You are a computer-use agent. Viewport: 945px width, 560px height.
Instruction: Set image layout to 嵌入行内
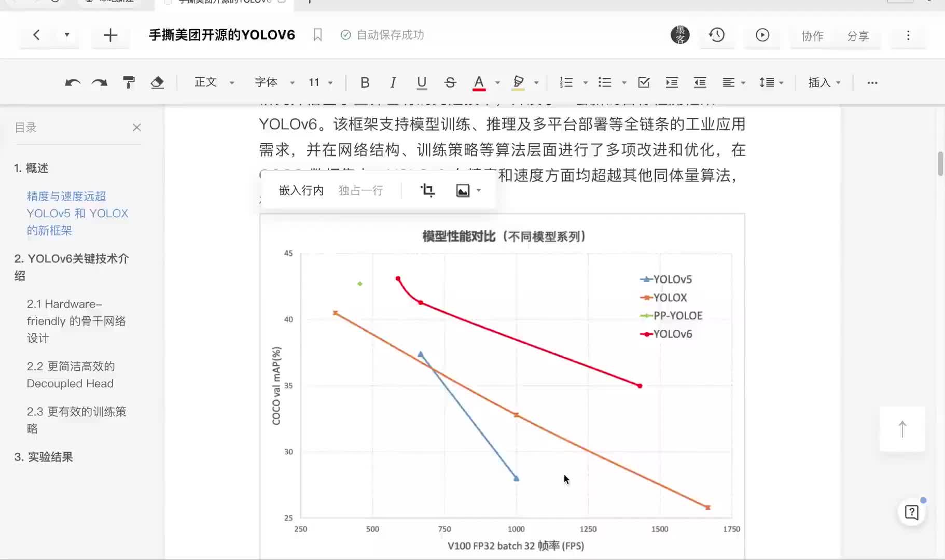(x=301, y=190)
